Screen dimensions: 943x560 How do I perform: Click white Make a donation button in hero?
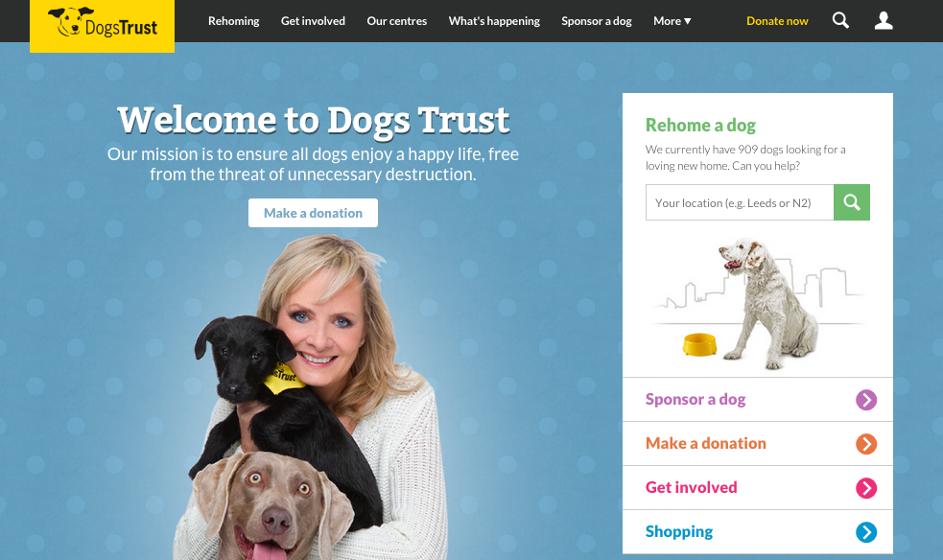pyautogui.click(x=313, y=213)
